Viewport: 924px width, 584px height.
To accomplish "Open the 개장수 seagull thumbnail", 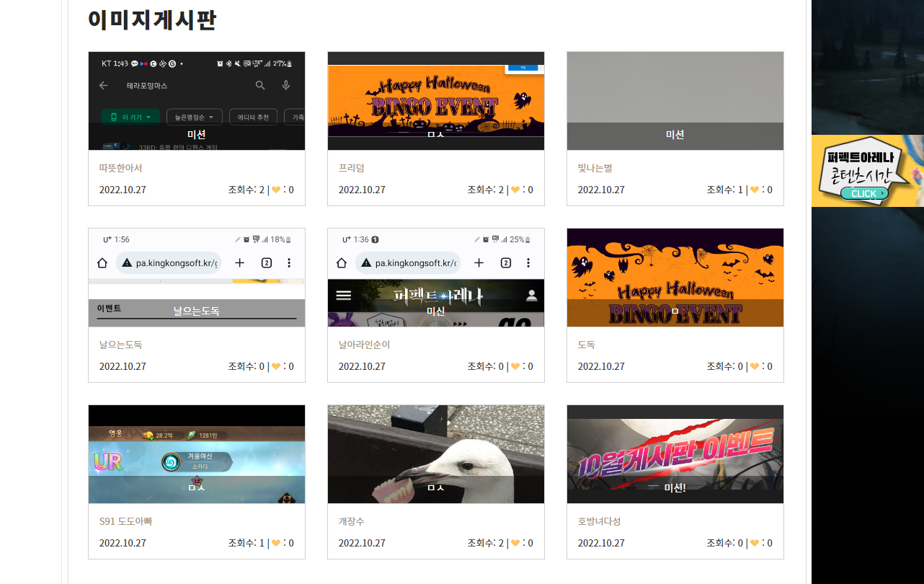I will coord(436,454).
